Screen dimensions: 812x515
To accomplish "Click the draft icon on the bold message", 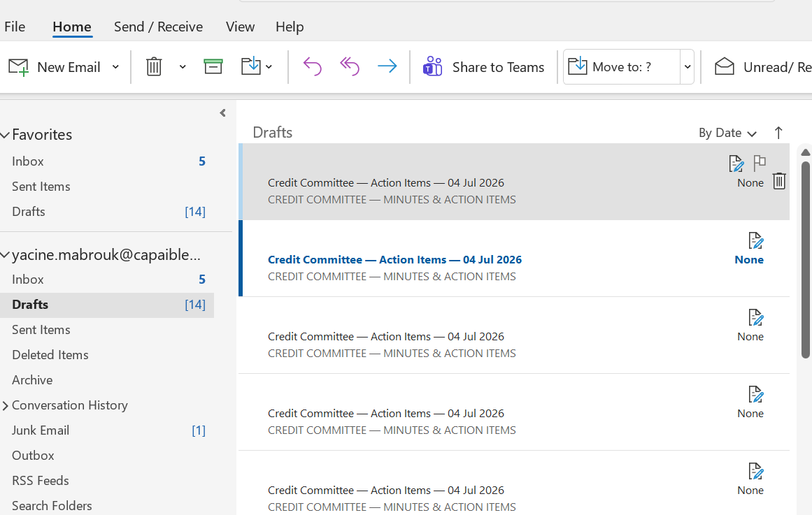I will pos(755,240).
